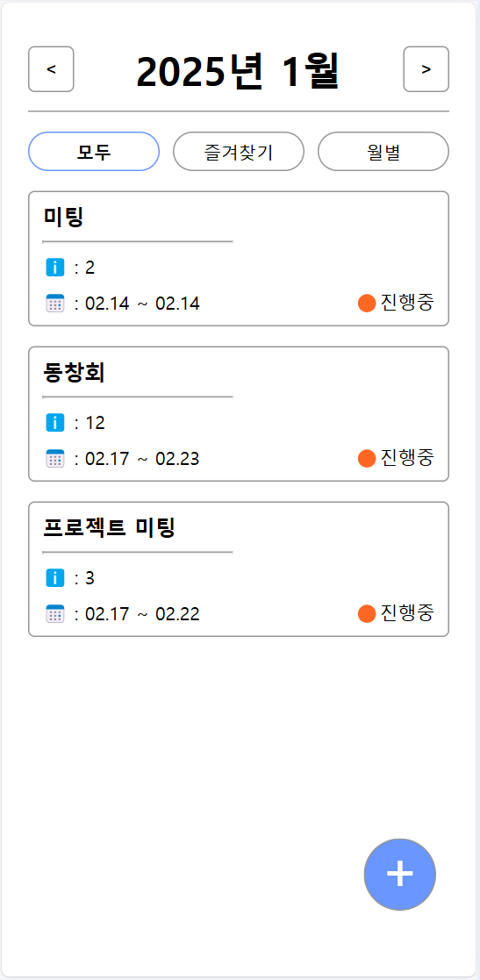Click the 진행중 status in 동창회 card

coord(407,457)
